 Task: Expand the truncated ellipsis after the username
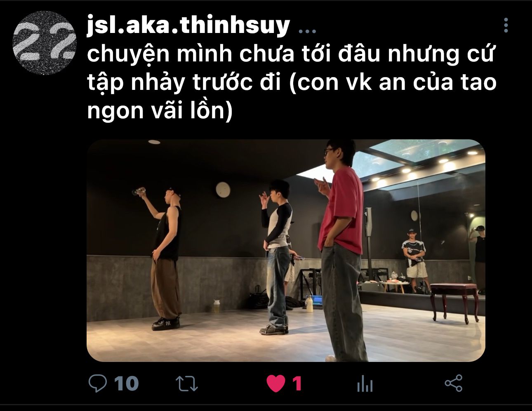click(307, 31)
